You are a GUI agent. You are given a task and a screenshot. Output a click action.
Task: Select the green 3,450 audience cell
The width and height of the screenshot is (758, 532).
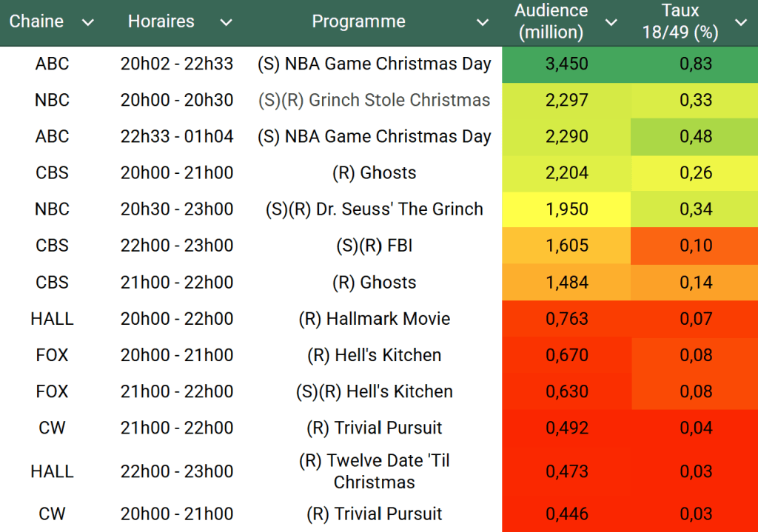(566, 64)
